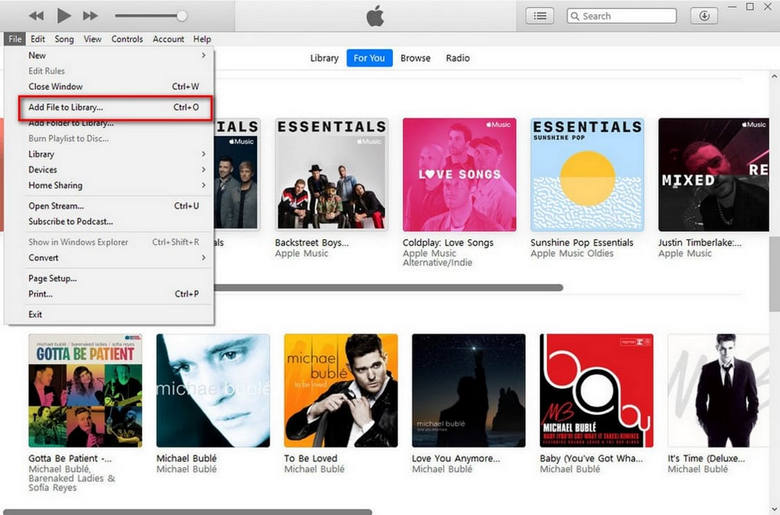
Task: Open It's Time (Deluxe album cover
Action: (718, 391)
